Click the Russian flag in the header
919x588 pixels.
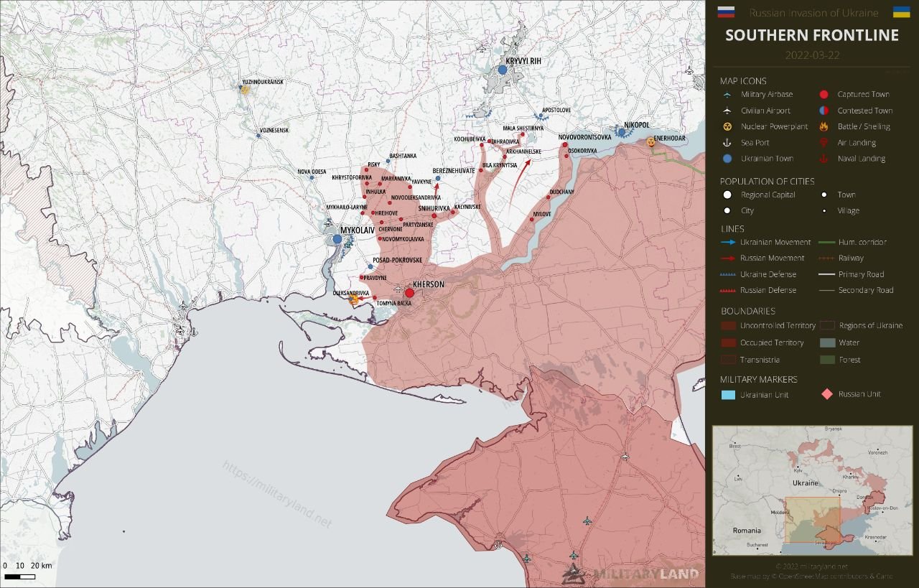click(x=726, y=12)
